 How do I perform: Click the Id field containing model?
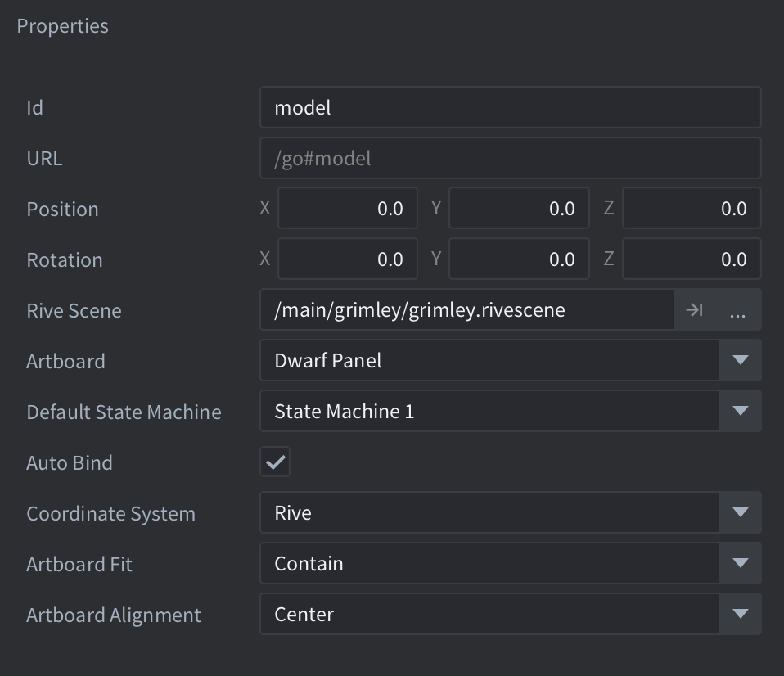click(510, 107)
